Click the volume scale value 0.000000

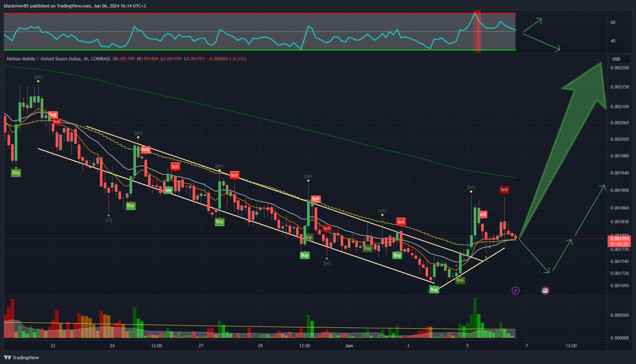point(620,338)
